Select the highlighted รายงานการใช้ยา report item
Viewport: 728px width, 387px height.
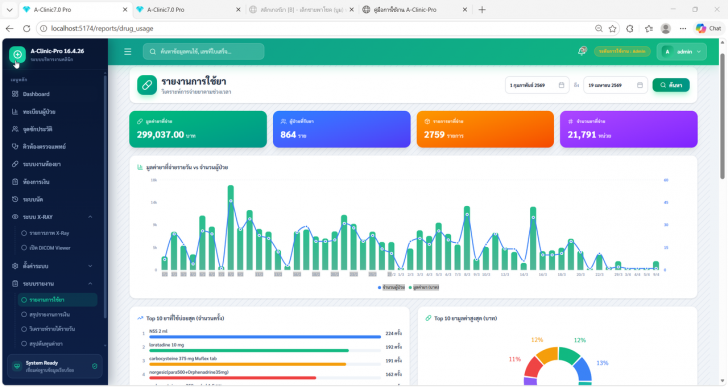tap(58, 300)
